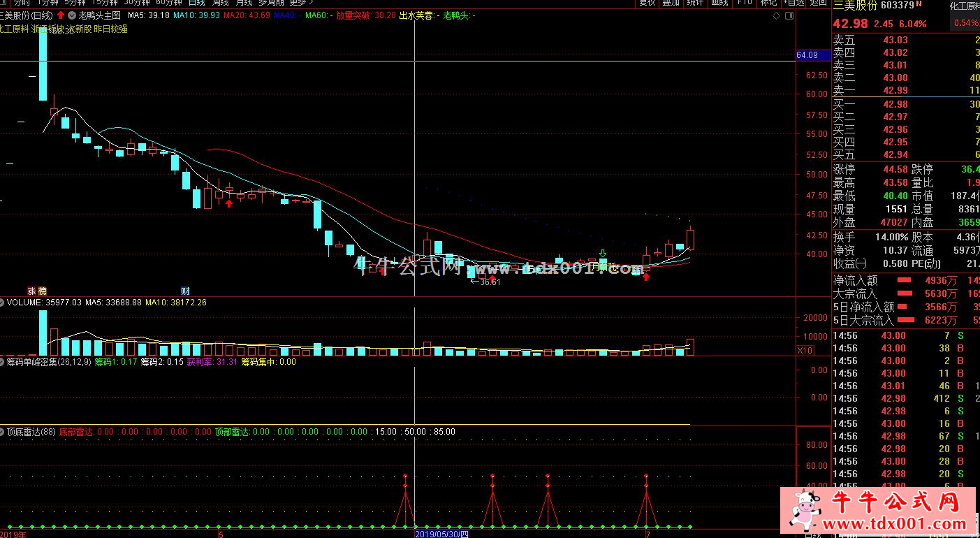Click the 榜 marker icon
The height and width of the screenshot is (538, 980).
coord(42,291)
